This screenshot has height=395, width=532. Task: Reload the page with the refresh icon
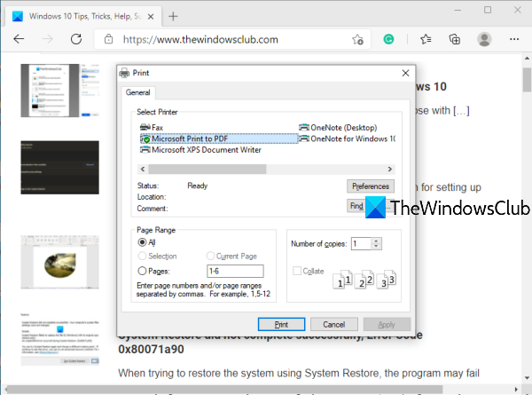coord(76,39)
